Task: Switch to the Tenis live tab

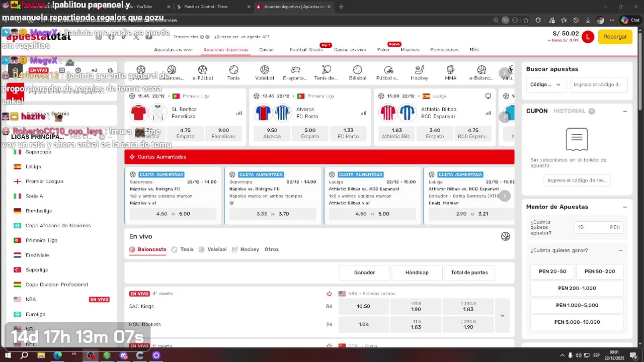Action: [x=182, y=249]
